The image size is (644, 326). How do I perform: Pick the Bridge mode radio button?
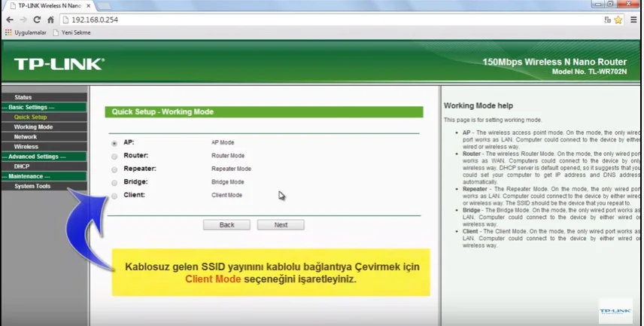coord(114,182)
